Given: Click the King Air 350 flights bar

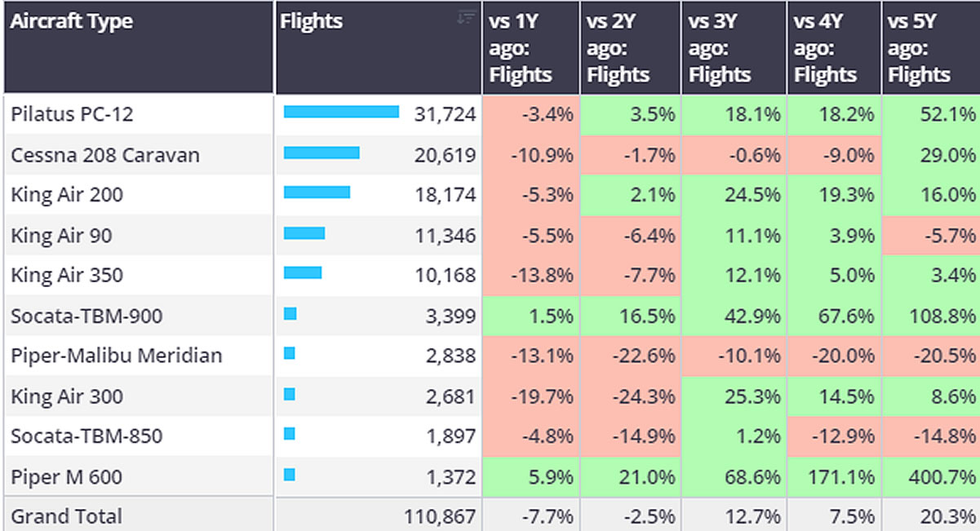Looking at the screenshot, I should tap(303, 272).
